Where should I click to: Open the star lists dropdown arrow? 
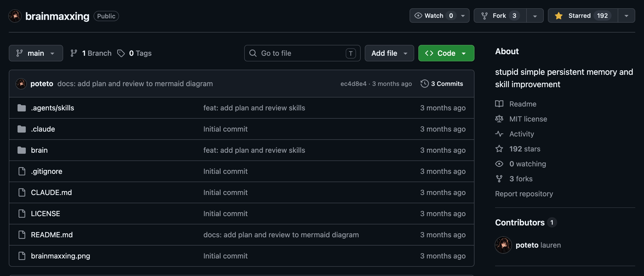[626, 15]
